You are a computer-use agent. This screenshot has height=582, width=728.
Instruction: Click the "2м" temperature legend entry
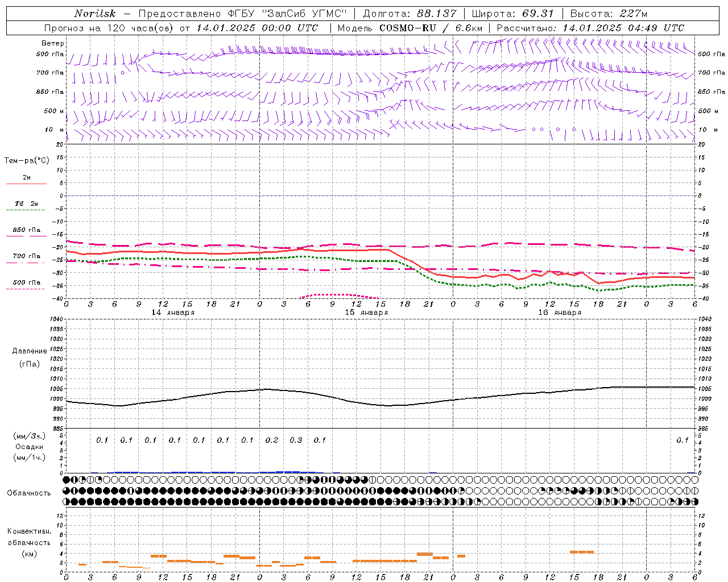(x=27, y=178)
